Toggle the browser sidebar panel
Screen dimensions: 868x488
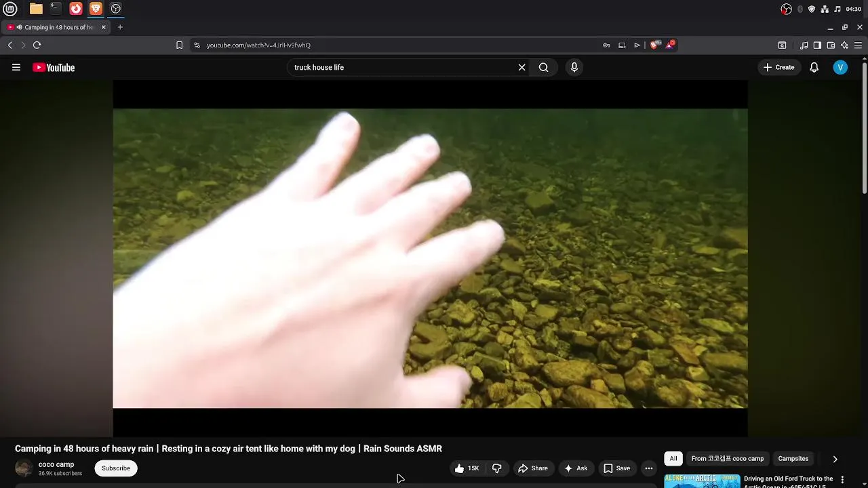pos(817,45)
